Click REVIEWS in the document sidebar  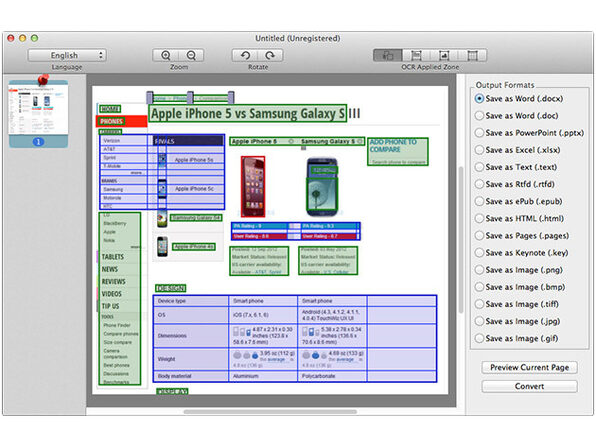coord(113,282)
